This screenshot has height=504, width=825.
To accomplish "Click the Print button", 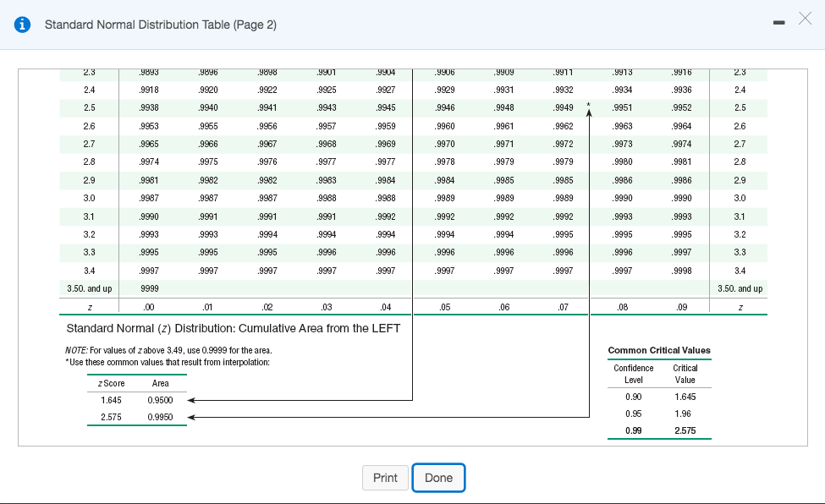I will pos(385,477).
